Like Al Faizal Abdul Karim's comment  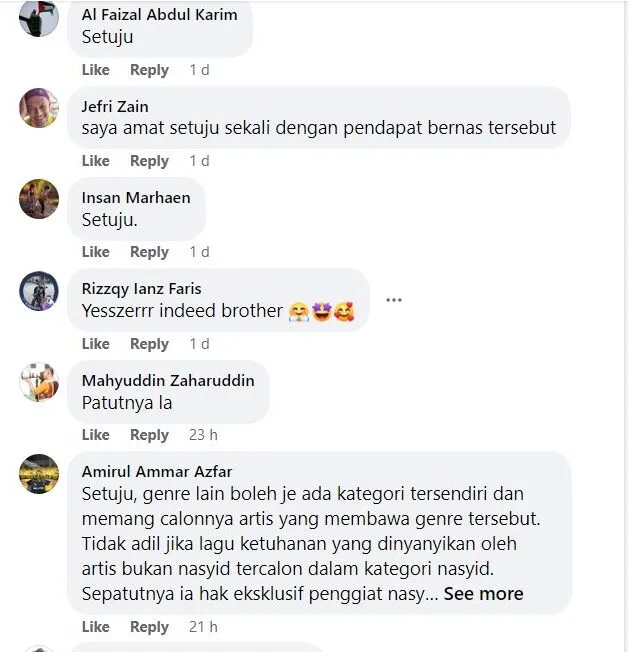click(x=96, y=69)
